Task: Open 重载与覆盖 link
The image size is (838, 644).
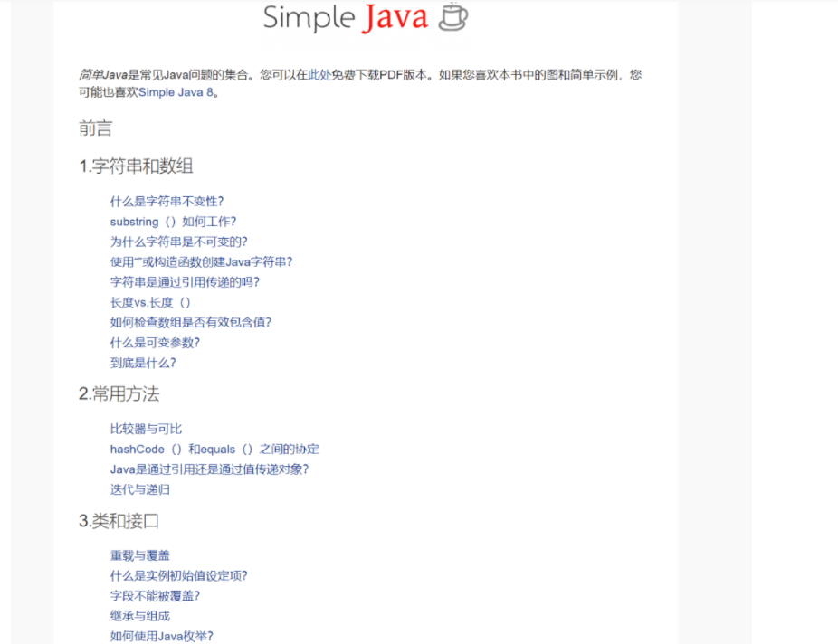Action: click(140, 556)
